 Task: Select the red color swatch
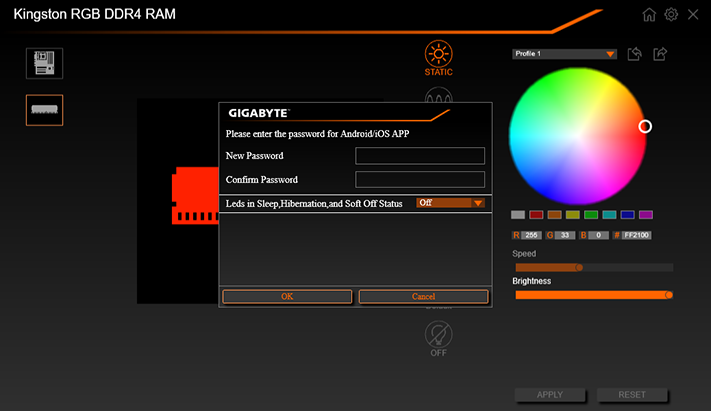click(536, 215)
